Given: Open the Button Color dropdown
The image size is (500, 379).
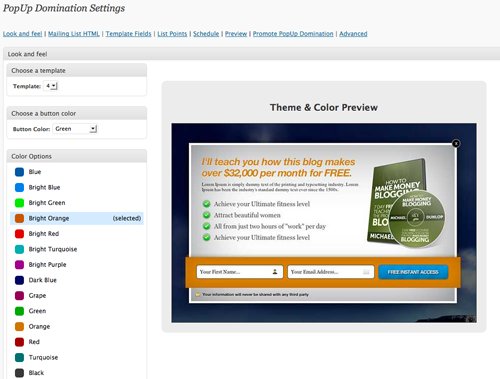Looking at the screenshot, I should [x=75, y=129].
